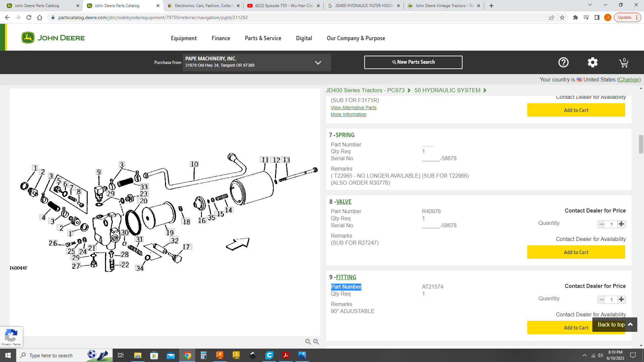Click the hydraulic system parts diagram
This screenshot has height=362, width=644.
point(165,212)
